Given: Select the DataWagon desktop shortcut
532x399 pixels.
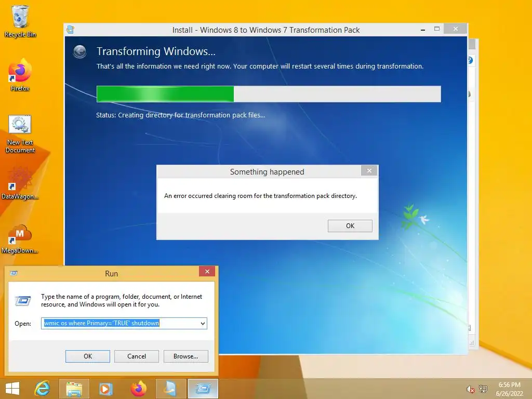Looking at the screenshot, I should (x=20, y=183).
